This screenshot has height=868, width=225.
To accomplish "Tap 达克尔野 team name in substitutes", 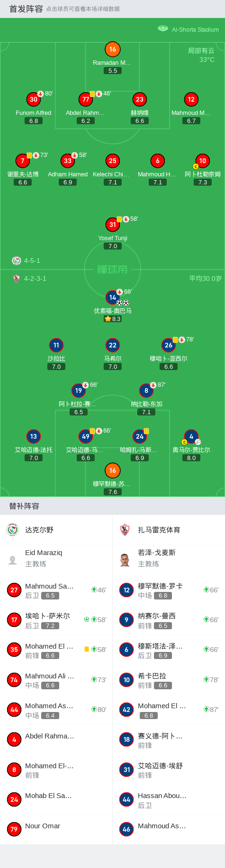I will click(x=39, y=530).
